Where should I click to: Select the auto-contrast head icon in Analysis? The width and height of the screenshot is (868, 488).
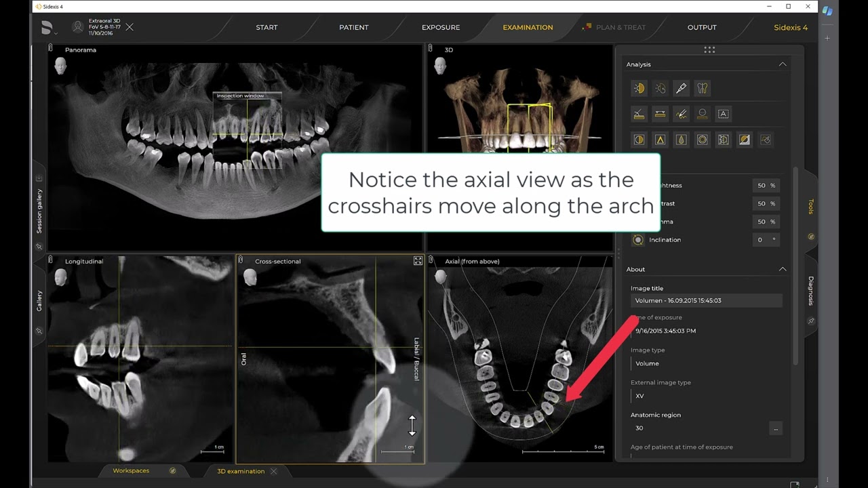pyautogui.click(x=660, y=88)
